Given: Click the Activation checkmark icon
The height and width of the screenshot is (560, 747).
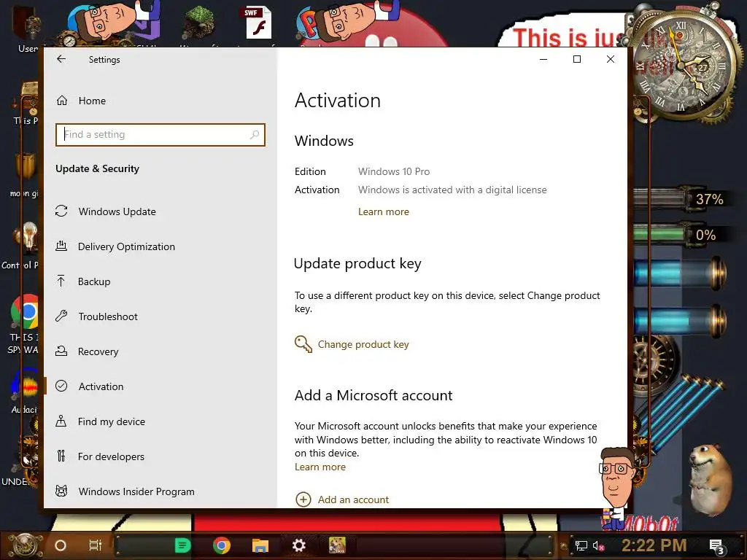Looking at the screenshot, I should point(61,386).
